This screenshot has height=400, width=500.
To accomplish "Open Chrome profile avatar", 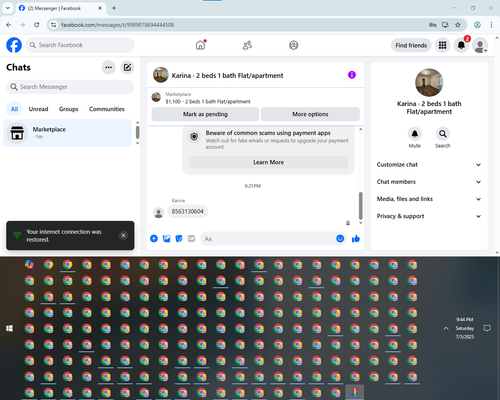I will 477,25.
